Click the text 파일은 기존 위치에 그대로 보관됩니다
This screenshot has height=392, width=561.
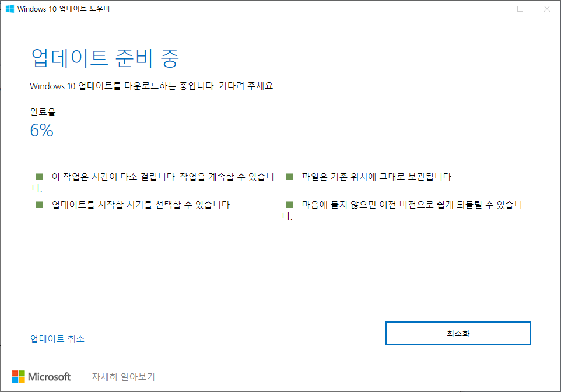click(377, 177)
